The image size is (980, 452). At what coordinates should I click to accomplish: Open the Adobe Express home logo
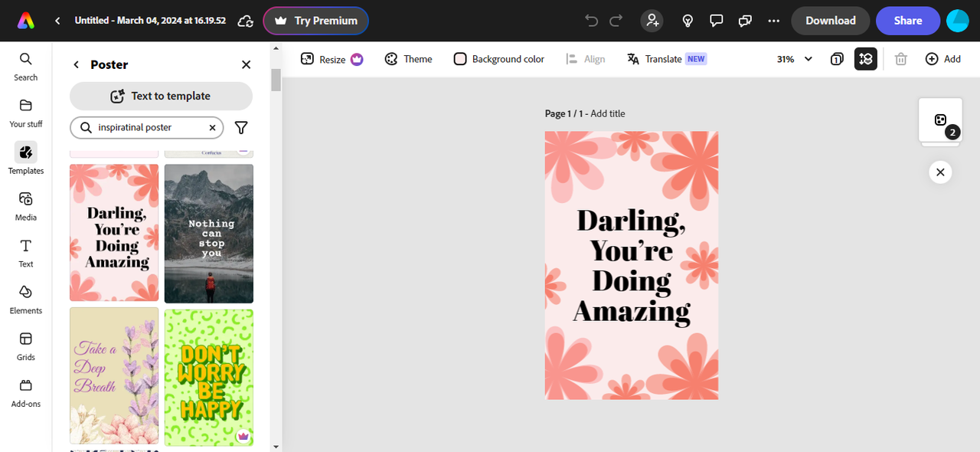[26, 21]
